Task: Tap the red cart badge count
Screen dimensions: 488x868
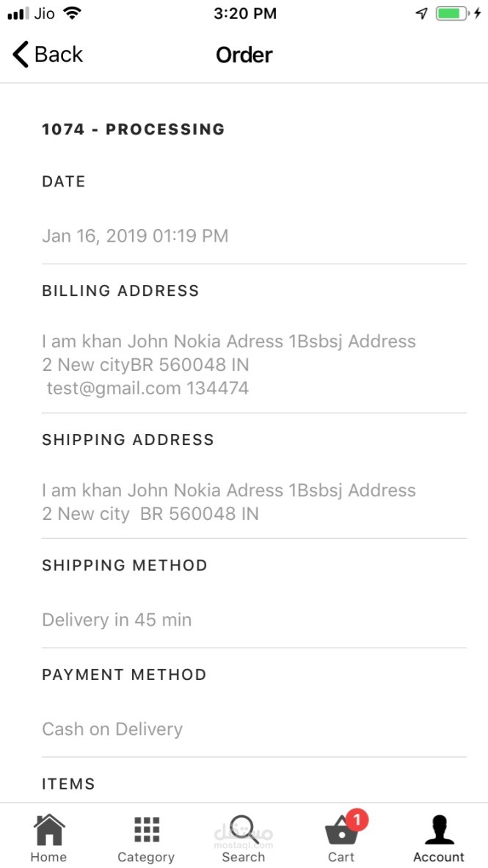Action: pos(357,819)
